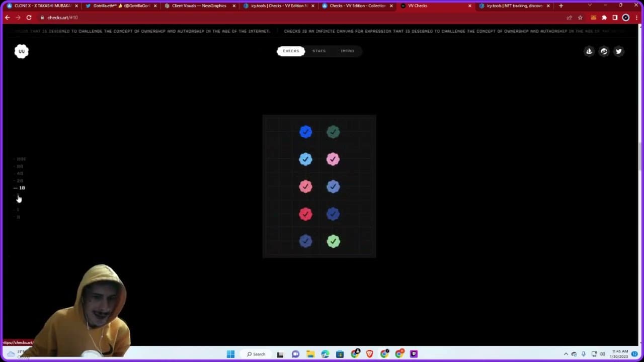Open the Twitter link icon
Screen dimensions: 644x362
[619, 51]
